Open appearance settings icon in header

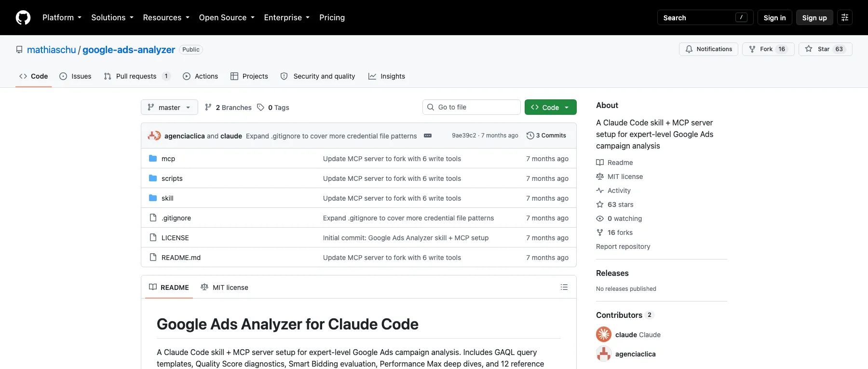(x=845, y=17)
